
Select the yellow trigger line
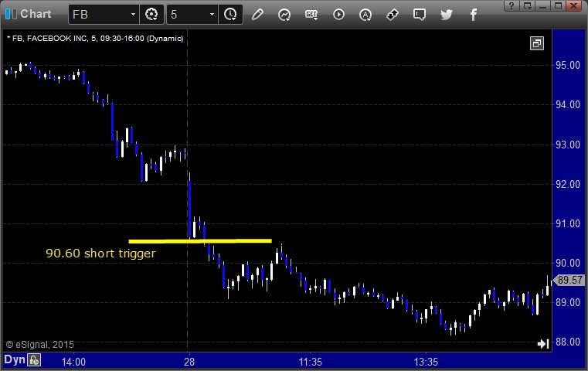(200, 241)
